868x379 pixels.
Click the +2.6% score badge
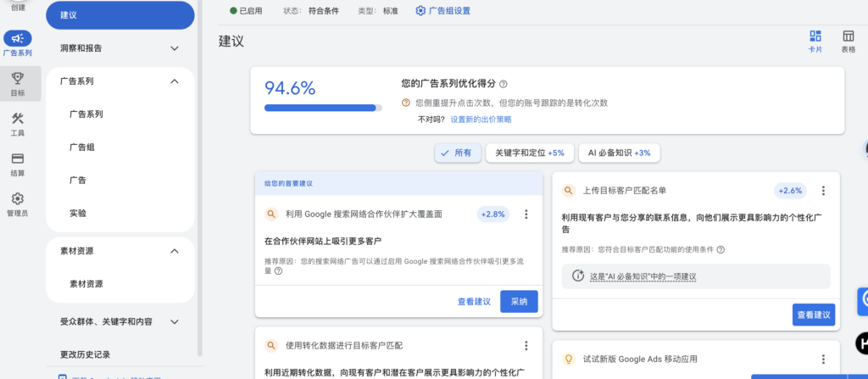791,191
